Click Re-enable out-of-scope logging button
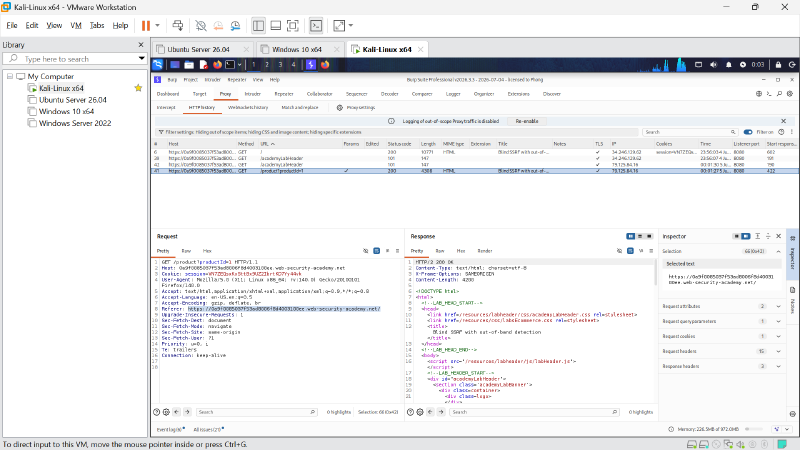 click(x=527, y=121)
